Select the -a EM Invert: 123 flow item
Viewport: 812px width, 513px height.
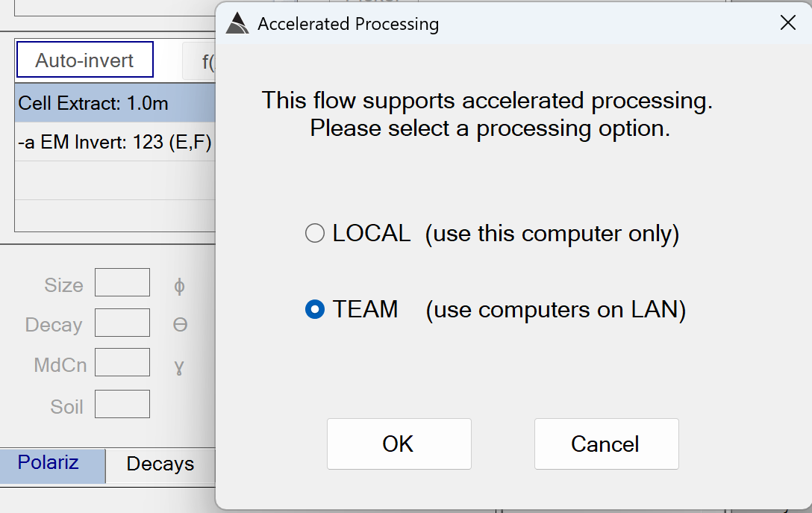pos(112,141)
